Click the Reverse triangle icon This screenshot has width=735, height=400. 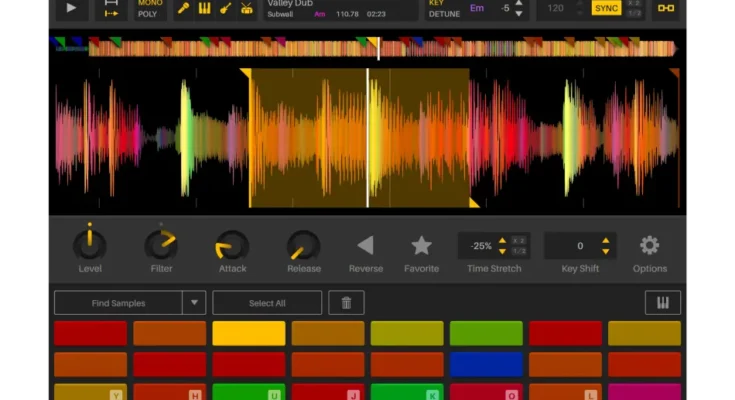pos(365,245)
